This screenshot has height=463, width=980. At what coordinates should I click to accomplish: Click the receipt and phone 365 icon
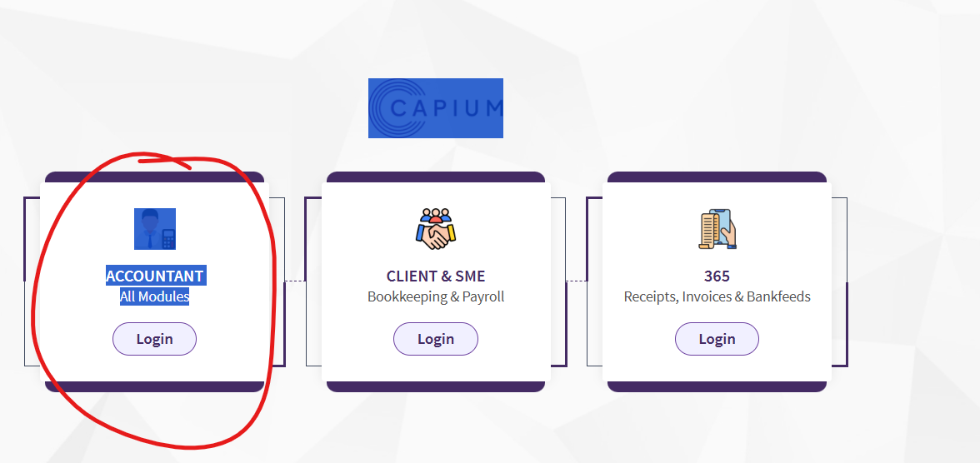click(717, 229)
